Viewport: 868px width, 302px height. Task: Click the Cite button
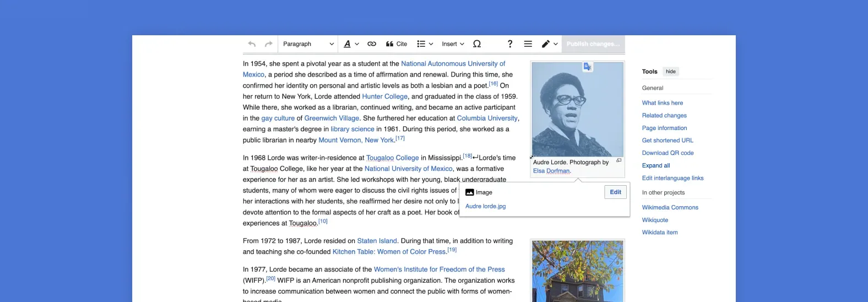point(397,44)
